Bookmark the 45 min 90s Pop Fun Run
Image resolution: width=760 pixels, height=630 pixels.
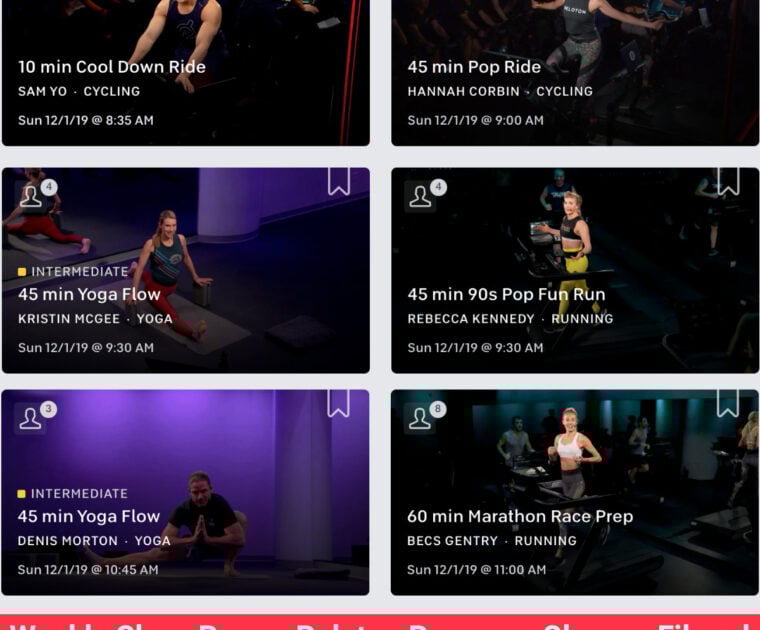point(728,181)
